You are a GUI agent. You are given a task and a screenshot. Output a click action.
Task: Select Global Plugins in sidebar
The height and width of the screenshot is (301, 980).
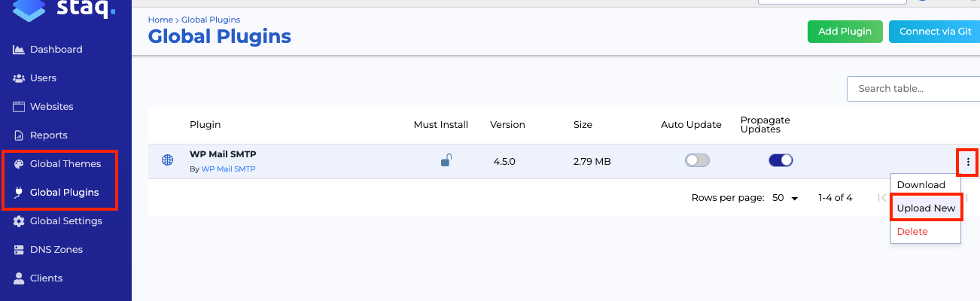click(64, 193)
